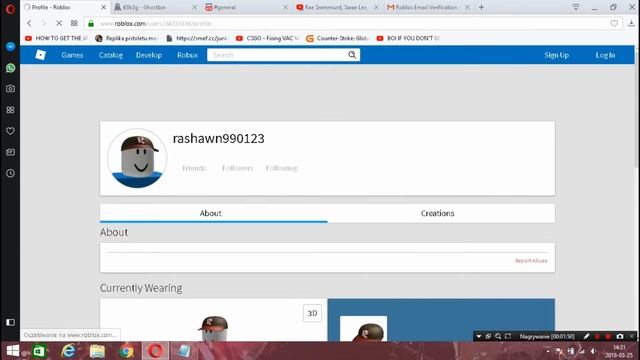Switch to the Rae Sremmurd YouTube tab
Viewport: 640px width, 360px height.
point(336,7)
